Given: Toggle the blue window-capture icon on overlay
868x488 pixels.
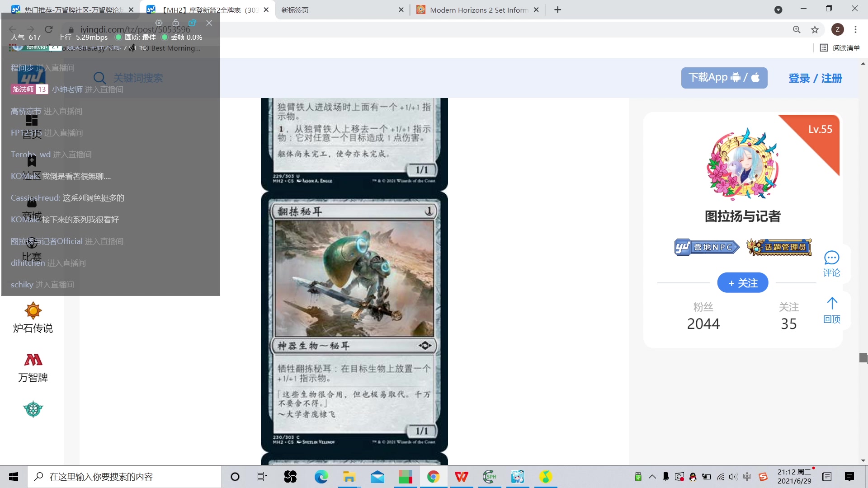Looking at the screenshot, I should 192,23.
